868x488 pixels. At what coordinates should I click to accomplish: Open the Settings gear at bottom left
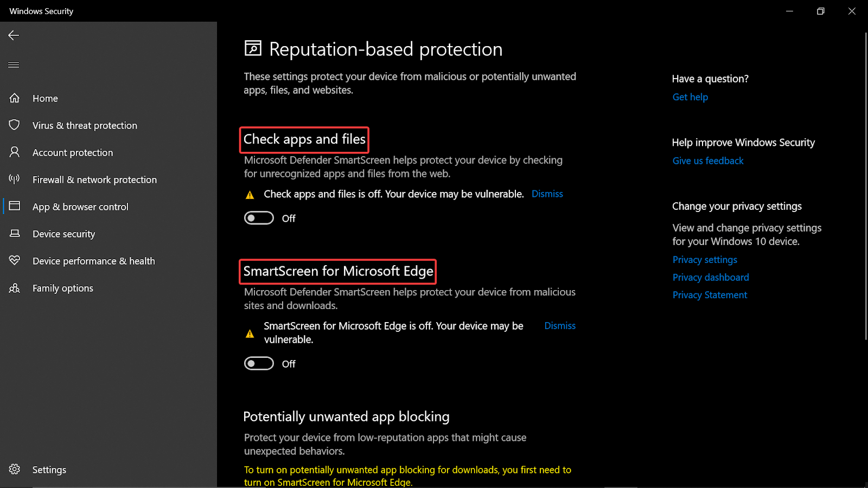point(14,470)
